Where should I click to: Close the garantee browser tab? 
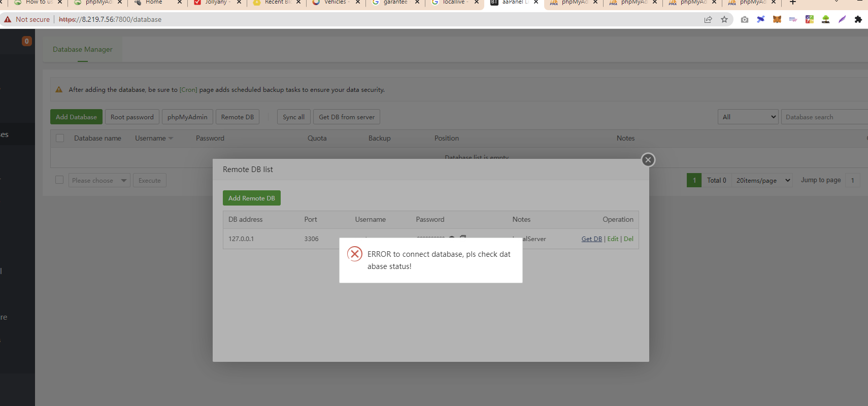coord(417,2)
